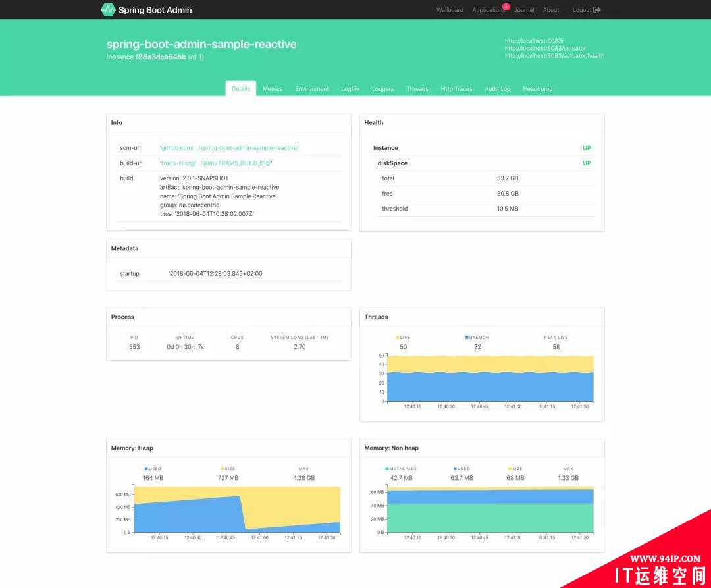Click the Metaspace value 42.7 MB
711x588 pixels.
pos(402,478)
